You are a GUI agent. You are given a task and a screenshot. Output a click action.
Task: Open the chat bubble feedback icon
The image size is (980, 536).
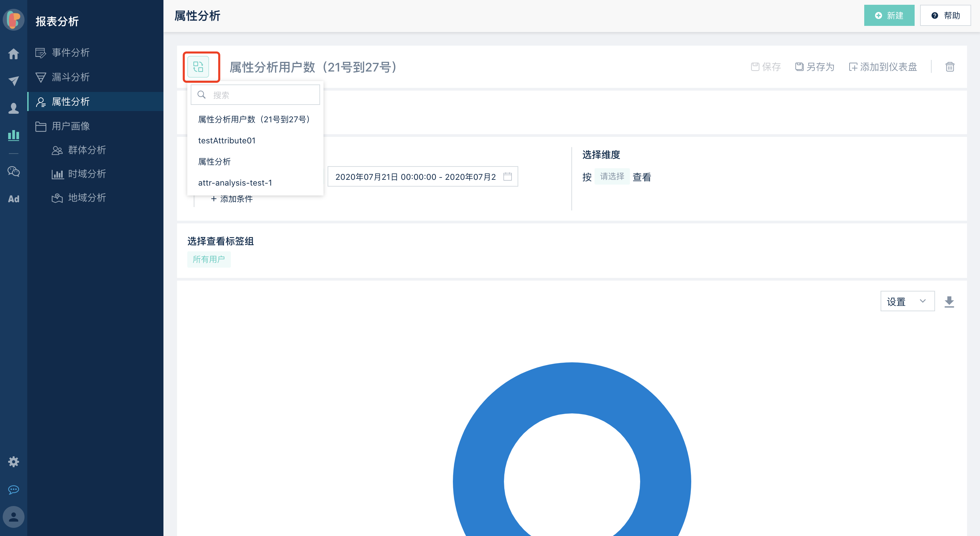(14, 490)
